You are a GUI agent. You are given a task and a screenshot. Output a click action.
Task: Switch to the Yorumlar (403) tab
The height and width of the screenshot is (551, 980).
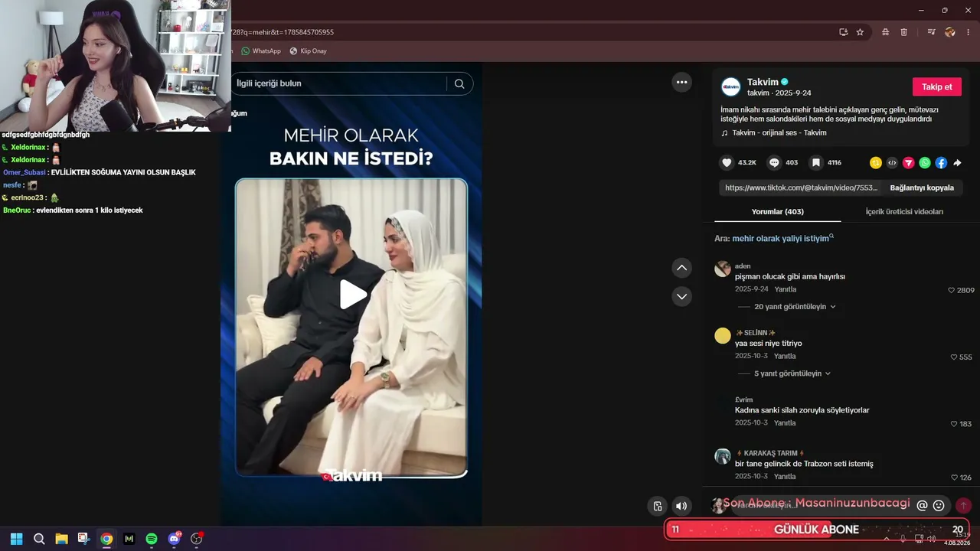pyautogui.click(x=777, y=212)
